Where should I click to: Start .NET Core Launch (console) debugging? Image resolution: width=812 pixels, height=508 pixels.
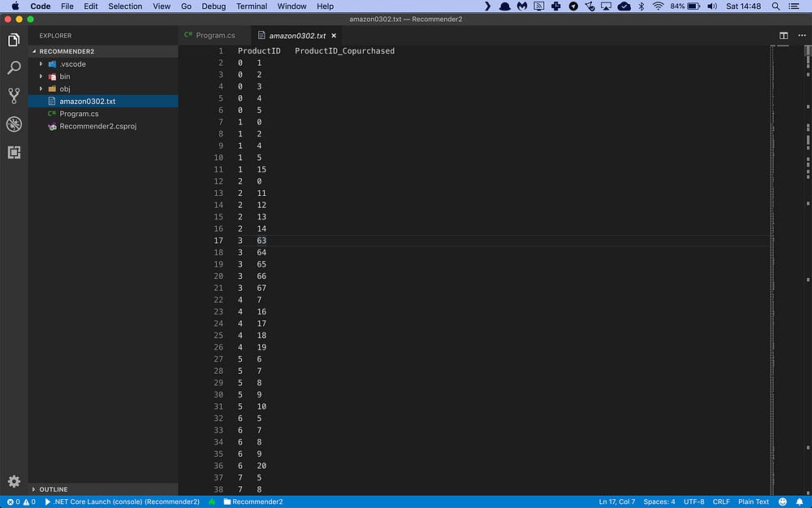tap(123, 501)
